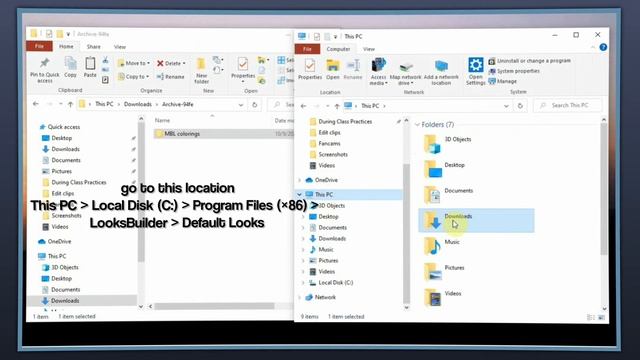
Task: Go up one level in This PC window
Action: (x=337, y=106)
